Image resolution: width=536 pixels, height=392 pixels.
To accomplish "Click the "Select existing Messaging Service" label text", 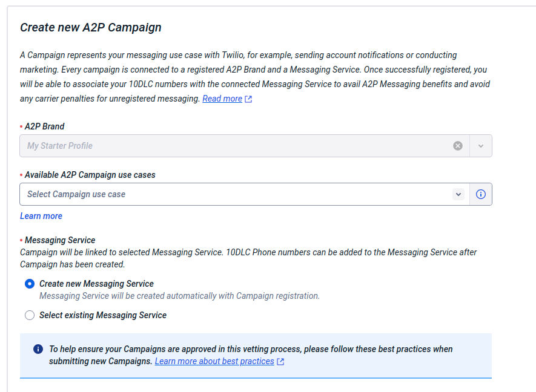I will (102, 315).
